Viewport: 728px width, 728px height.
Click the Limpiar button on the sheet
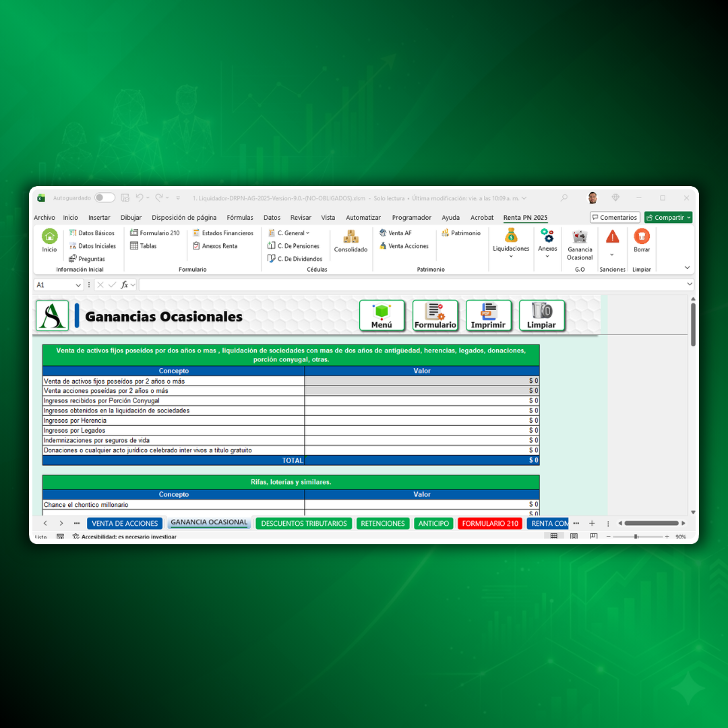tap(541, 315)
